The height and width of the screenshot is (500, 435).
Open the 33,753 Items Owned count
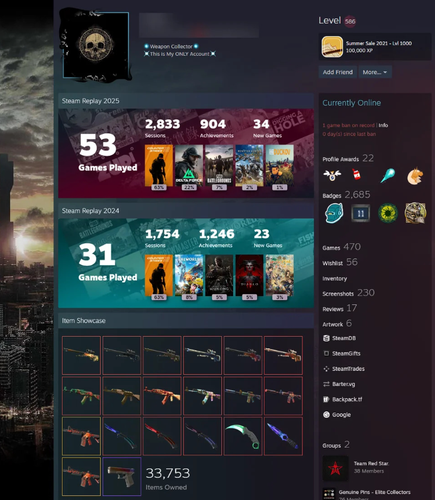tap(168, 479)
